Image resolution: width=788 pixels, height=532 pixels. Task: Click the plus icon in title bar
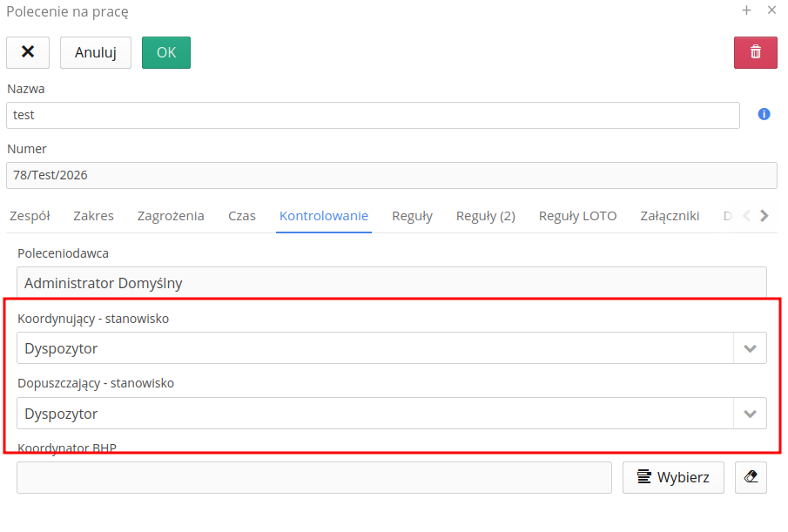coord(746,10)
